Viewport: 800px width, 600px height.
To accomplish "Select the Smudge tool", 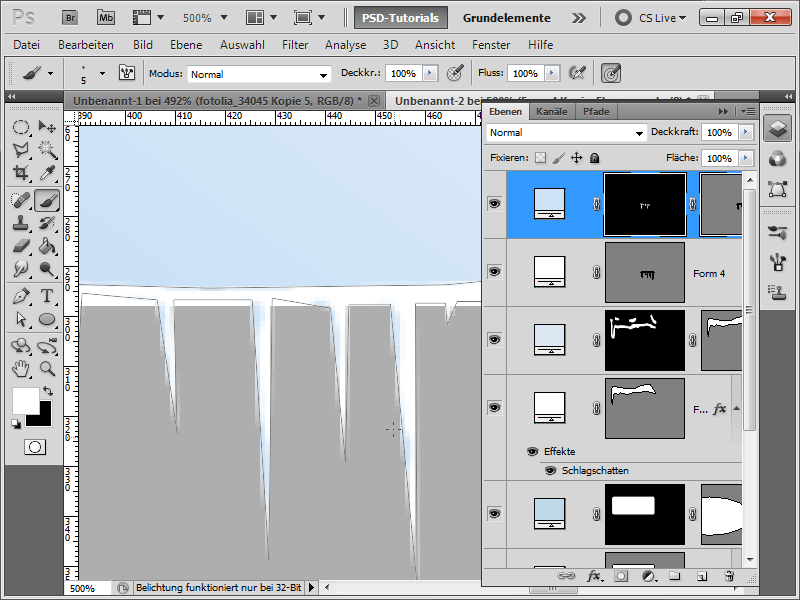I will click(x=21, y=268).
